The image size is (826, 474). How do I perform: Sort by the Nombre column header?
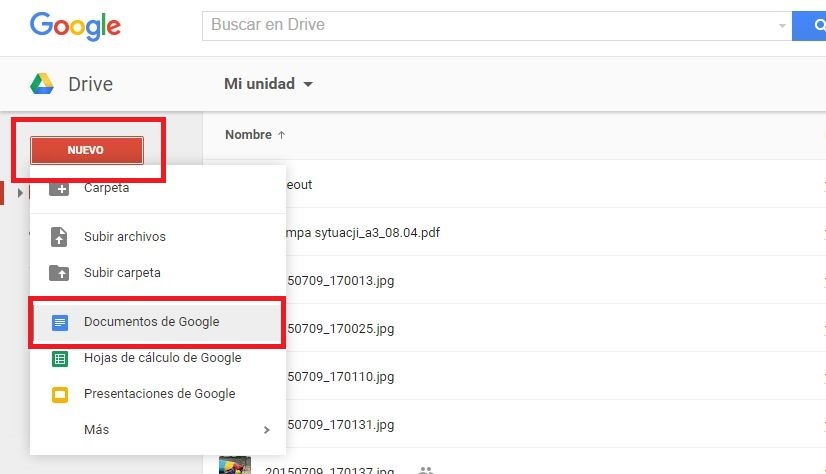(x=248, y=135)
